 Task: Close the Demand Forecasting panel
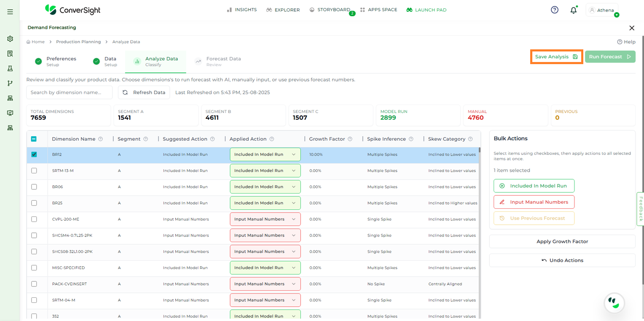[631, 28]
